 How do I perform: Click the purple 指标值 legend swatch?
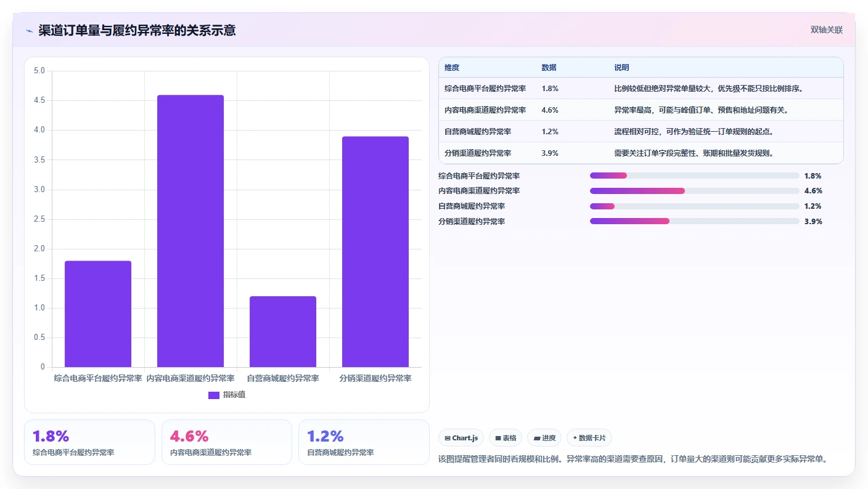214,395
